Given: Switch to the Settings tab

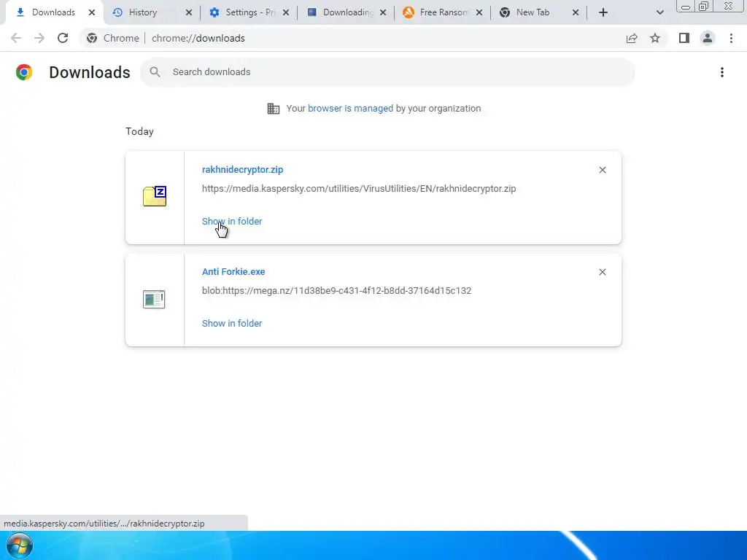Looking at the screenshot, I should 249,12.
